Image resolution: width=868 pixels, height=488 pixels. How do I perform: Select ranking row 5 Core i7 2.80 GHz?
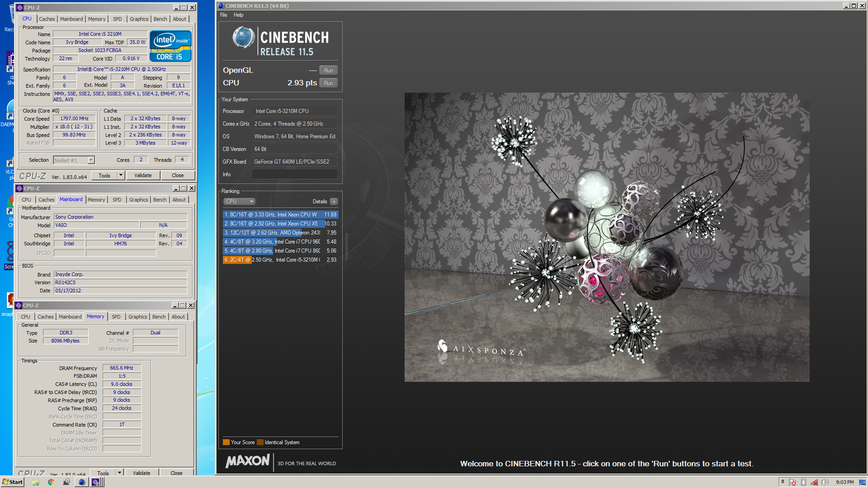(x=280, y=251)
